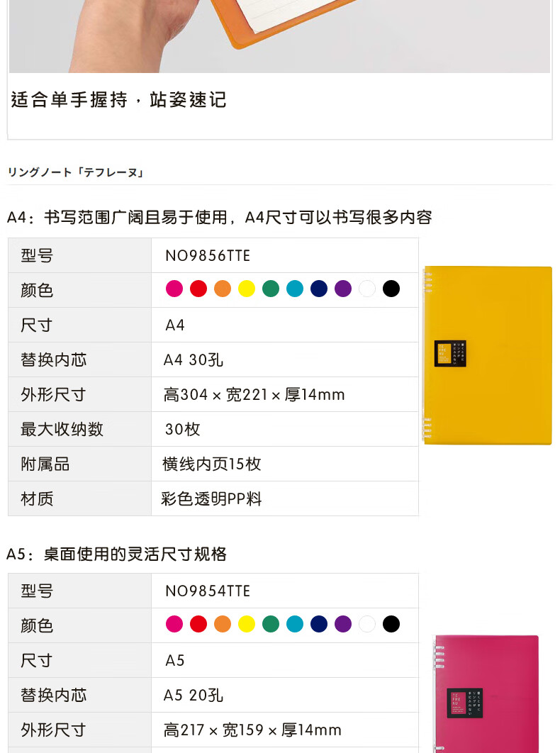Select the pink color dot in A4 table
The height and width of the screenshot is (753, 560).
click(x=174, y=289)
